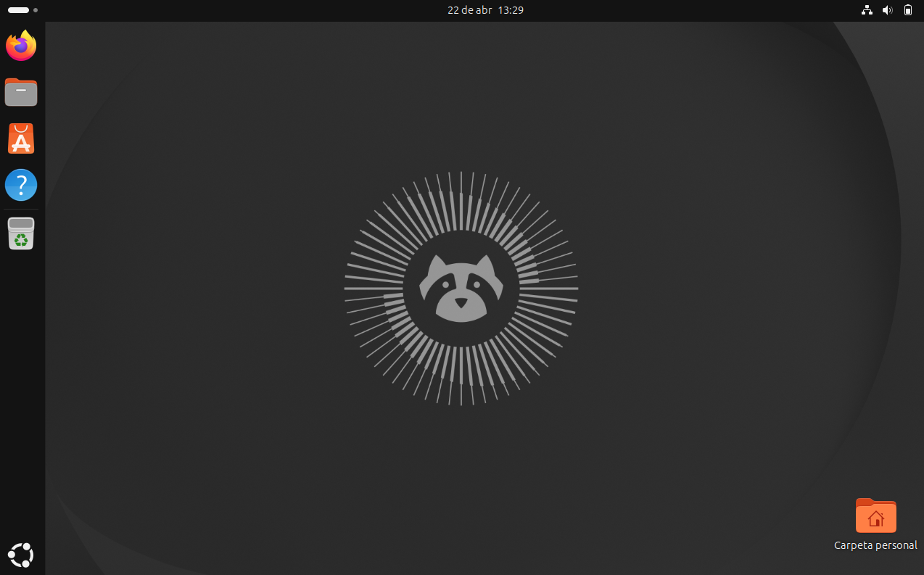Select the second workspace dot indicator
The height and width of the screenshot is (575, 924).
(x=36, y=10)
